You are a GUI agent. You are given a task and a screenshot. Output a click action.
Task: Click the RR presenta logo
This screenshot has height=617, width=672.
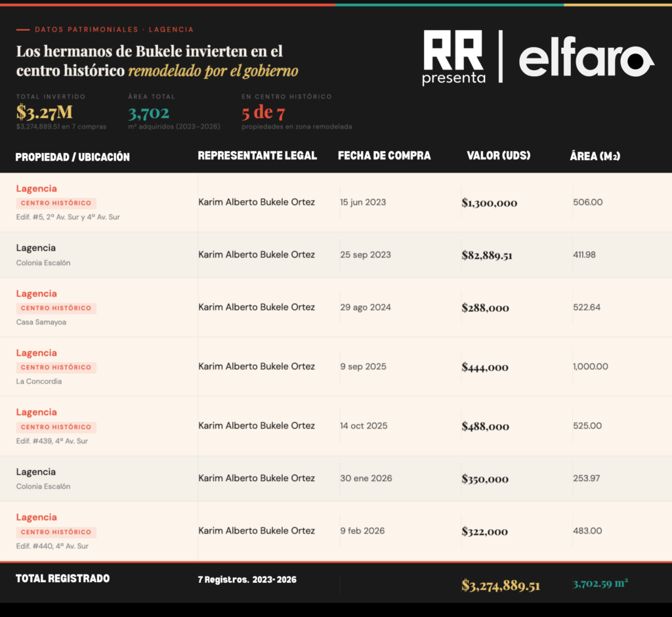point(453,58)
